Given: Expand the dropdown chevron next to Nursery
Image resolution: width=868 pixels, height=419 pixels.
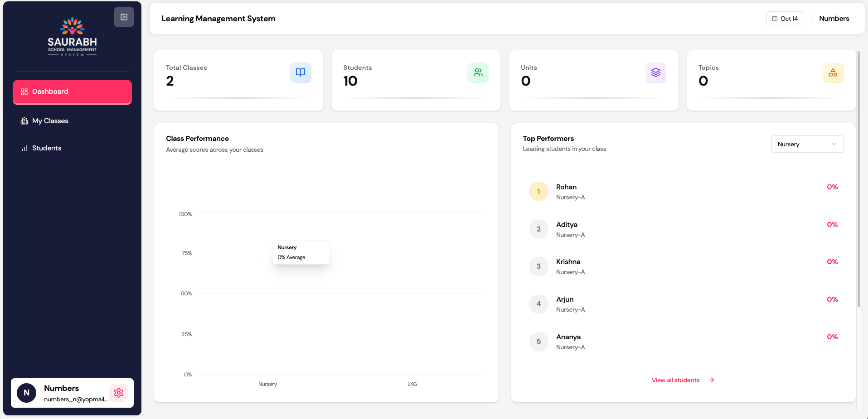Looking at the screenshot, I should pyautogui.click(x=834, y=144).
